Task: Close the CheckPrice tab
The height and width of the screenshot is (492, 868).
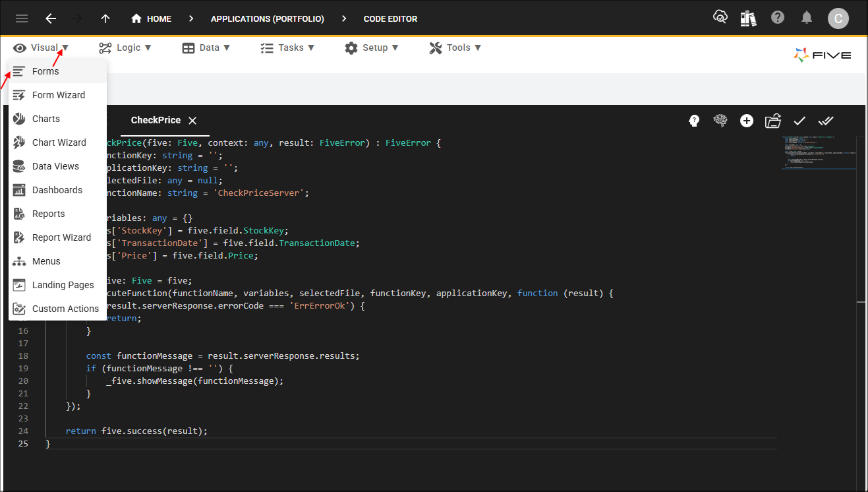Action: pos(192,121)
